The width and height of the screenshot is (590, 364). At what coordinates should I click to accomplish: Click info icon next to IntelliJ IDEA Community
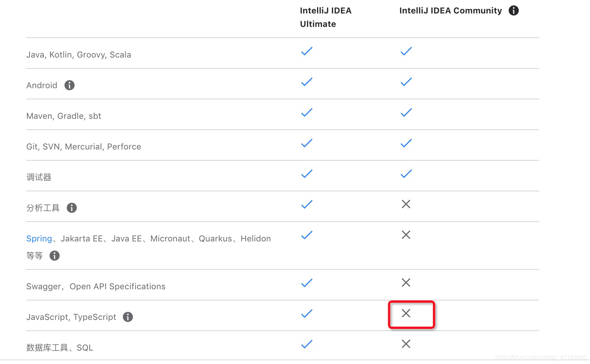click(514, 10)
